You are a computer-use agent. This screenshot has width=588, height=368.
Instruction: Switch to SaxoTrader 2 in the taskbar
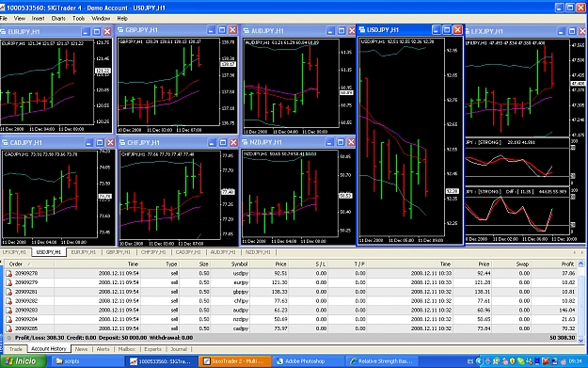(x=235, y=360)
